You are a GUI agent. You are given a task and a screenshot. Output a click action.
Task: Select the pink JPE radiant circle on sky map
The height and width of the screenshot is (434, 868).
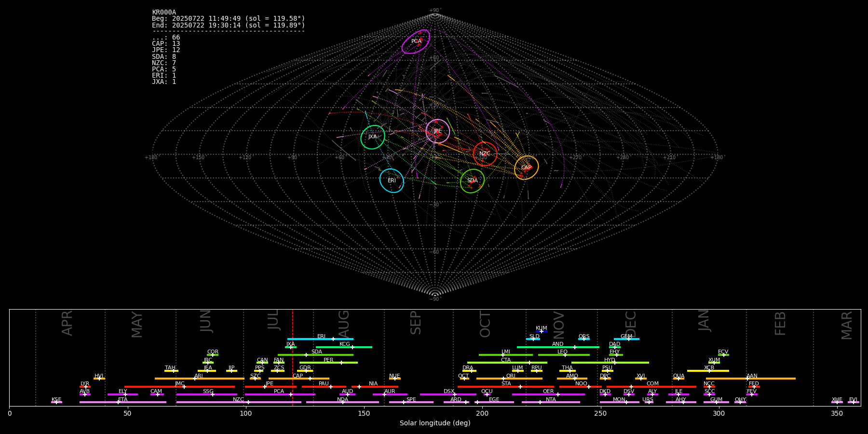[437, 131]
